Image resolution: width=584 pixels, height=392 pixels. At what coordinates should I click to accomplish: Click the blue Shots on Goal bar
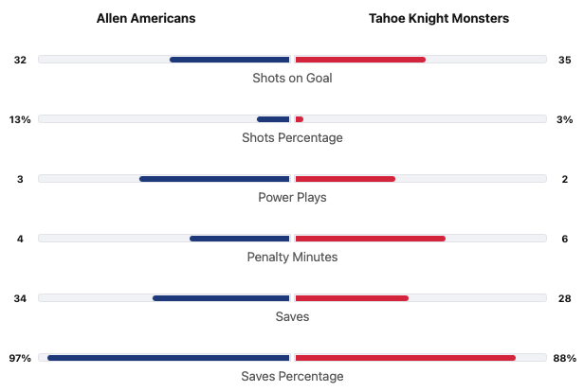tap(229, 60)
